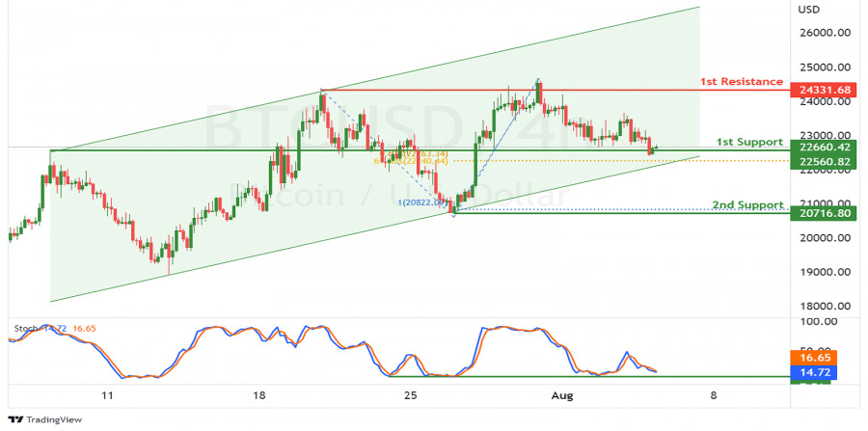The height and width of the screenshot is (431, 868).
Task: Click the 24331.68 resistance price tag
Action: [x=824, y=89]
